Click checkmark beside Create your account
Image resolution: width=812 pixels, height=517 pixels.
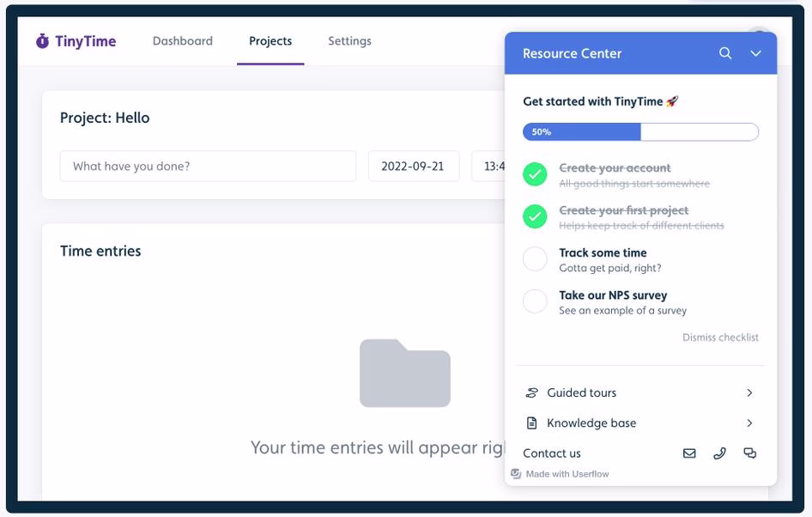[x=535, y=174]
